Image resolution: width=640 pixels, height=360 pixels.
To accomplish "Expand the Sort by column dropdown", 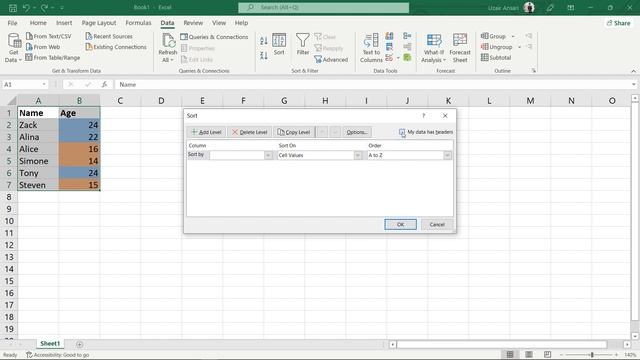I will point(268,155).
